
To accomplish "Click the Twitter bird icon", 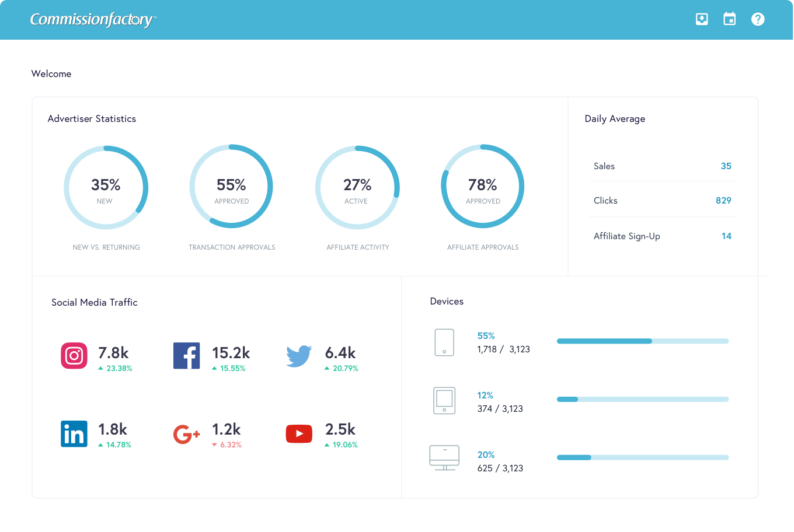I will click(x=299, y=356).
